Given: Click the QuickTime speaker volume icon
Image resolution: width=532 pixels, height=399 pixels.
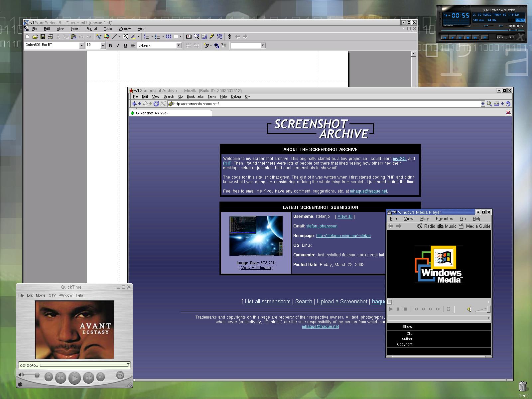Looking at the screenshot, I should pos(21,375).
